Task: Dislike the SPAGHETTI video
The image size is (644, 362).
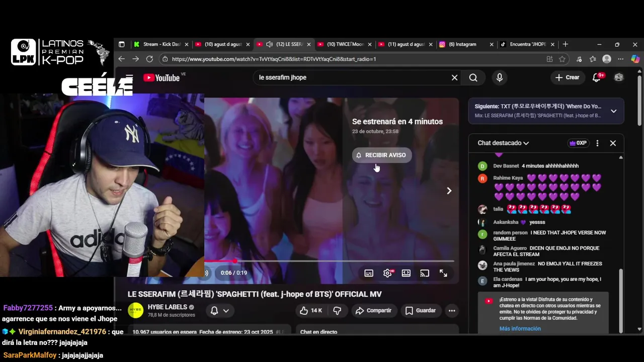Action: (338, 310)
